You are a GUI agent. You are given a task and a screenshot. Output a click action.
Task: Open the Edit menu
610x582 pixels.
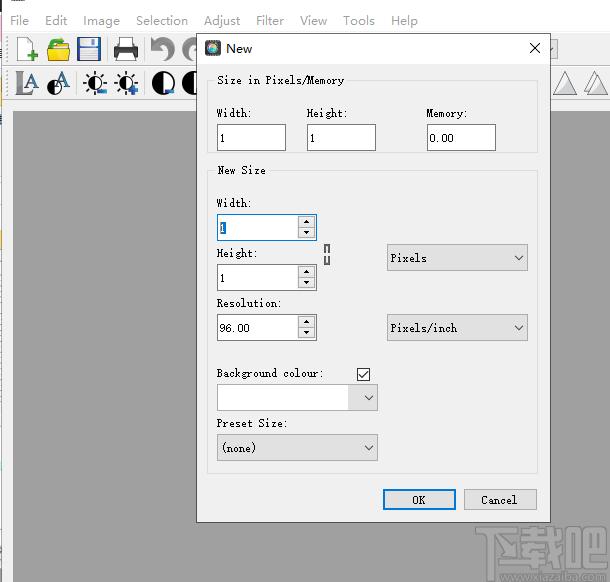[56, 21]
